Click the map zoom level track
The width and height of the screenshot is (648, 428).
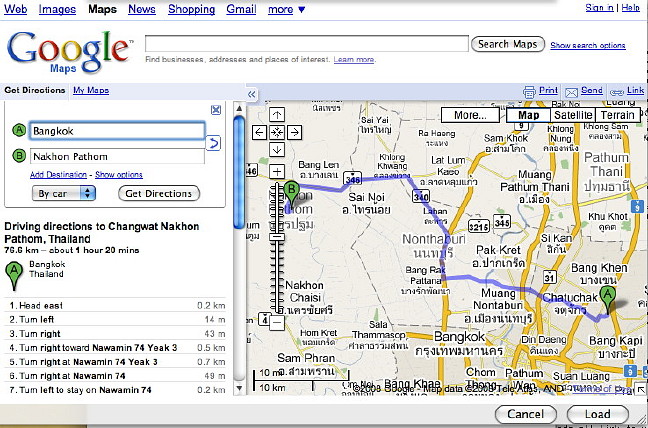click(277, 248)
